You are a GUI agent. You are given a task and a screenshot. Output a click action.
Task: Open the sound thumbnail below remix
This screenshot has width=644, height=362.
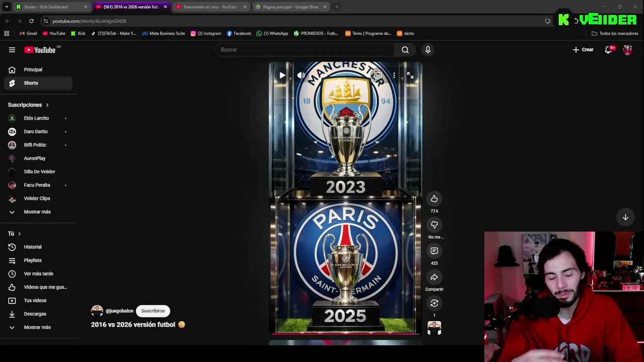(x=434, y=328)
